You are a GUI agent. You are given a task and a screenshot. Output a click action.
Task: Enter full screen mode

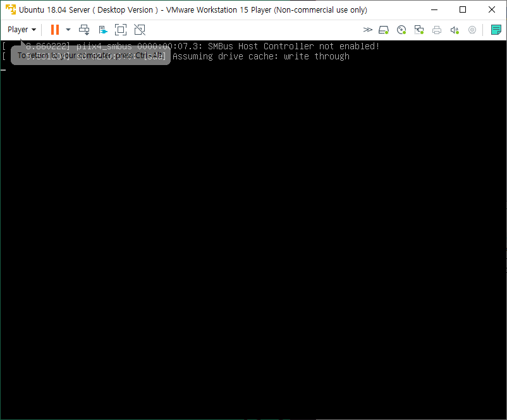(121, 30)
